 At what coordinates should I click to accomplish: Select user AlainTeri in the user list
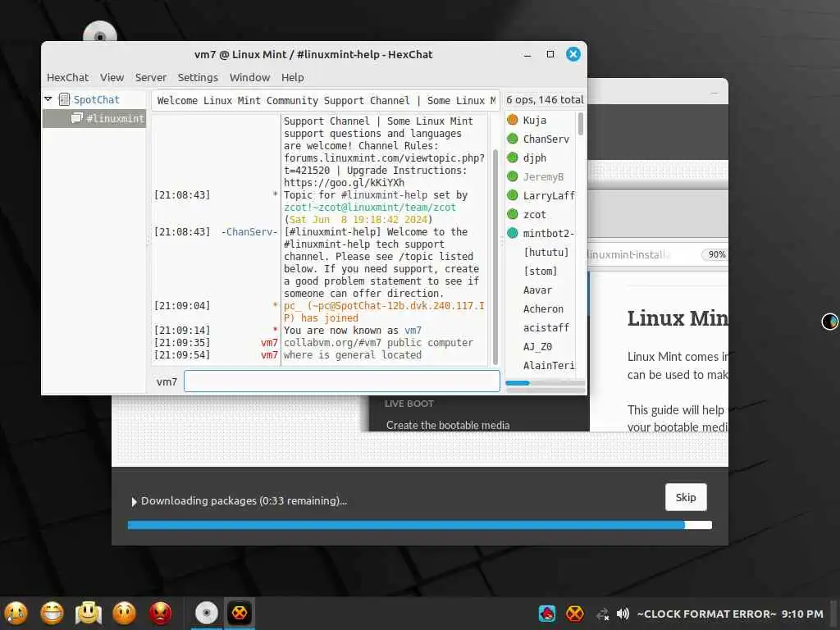(x=549, y=365)
